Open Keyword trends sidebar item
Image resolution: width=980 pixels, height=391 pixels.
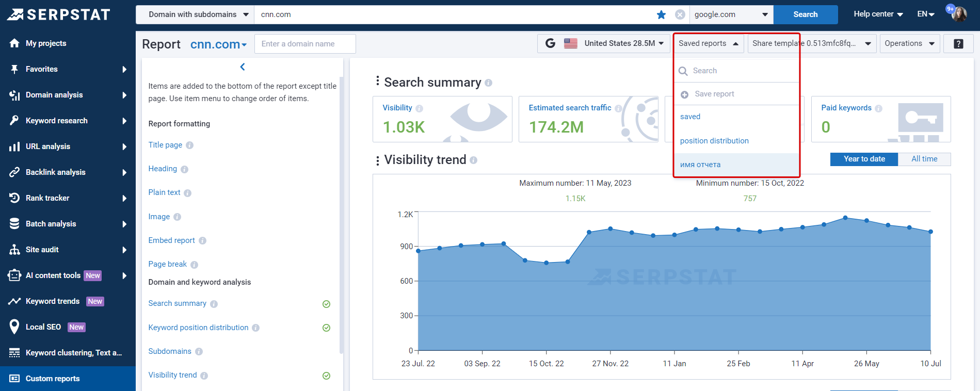[68, 301]
